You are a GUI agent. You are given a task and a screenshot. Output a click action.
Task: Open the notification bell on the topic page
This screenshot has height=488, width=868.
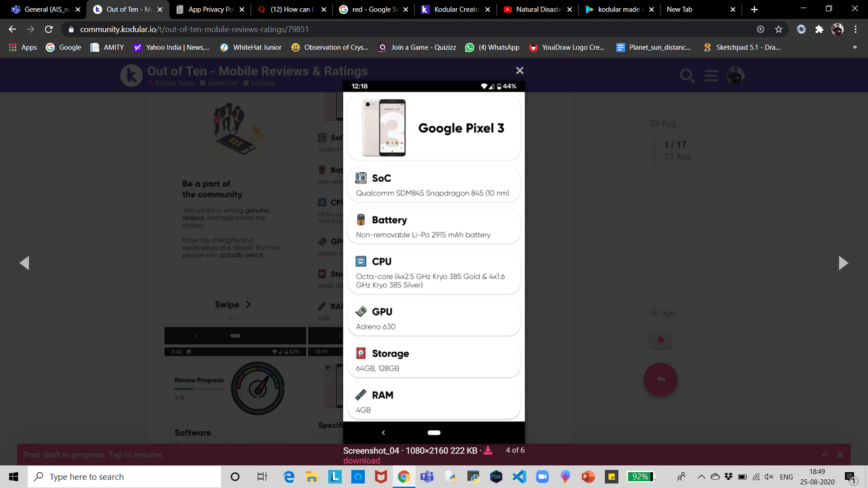pos(660,340)
